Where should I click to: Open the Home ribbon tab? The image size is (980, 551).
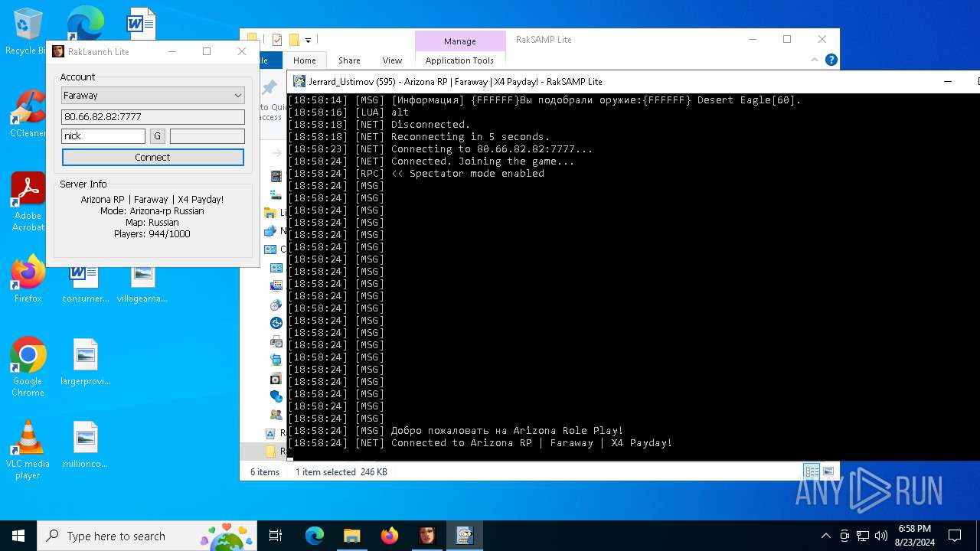click(x=304, y=60)
